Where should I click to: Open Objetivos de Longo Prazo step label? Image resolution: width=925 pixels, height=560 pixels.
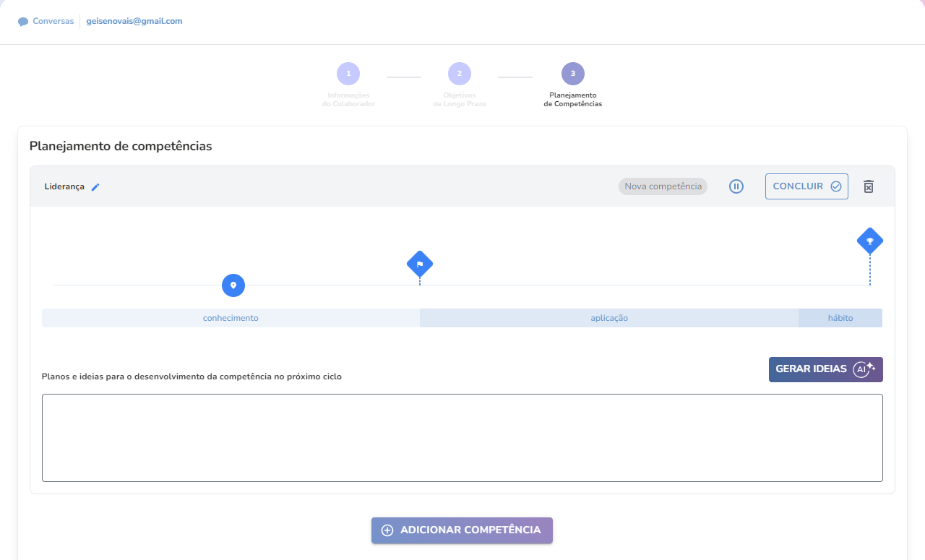(x=460, y=100)
